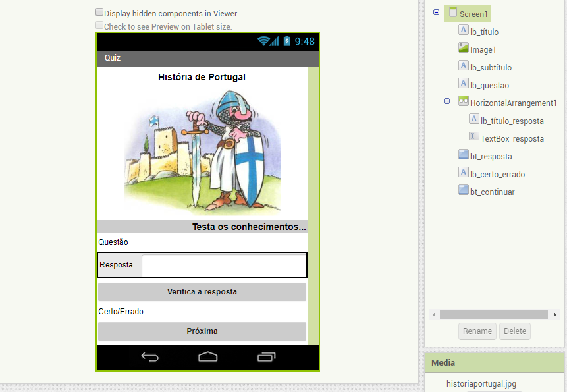The width and height of the screenshot is (567, 392).
Task: Click the bt_resposta button icon
Action: [463, 154]
